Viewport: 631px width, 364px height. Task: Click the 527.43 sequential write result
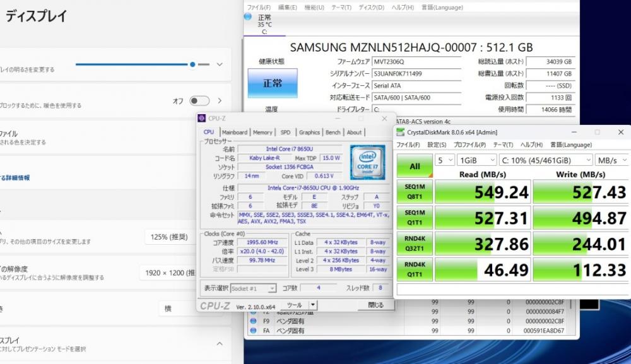click(x=581, y=192)
